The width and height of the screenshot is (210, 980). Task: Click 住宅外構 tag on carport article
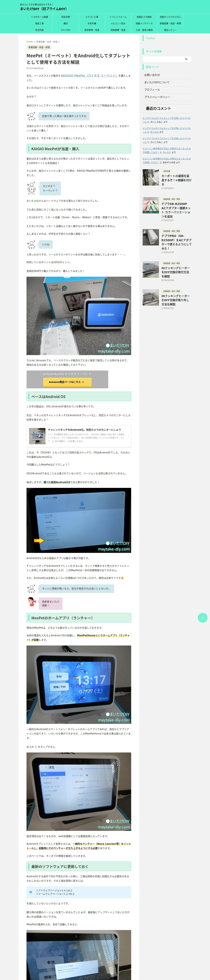tap(166, 171)
